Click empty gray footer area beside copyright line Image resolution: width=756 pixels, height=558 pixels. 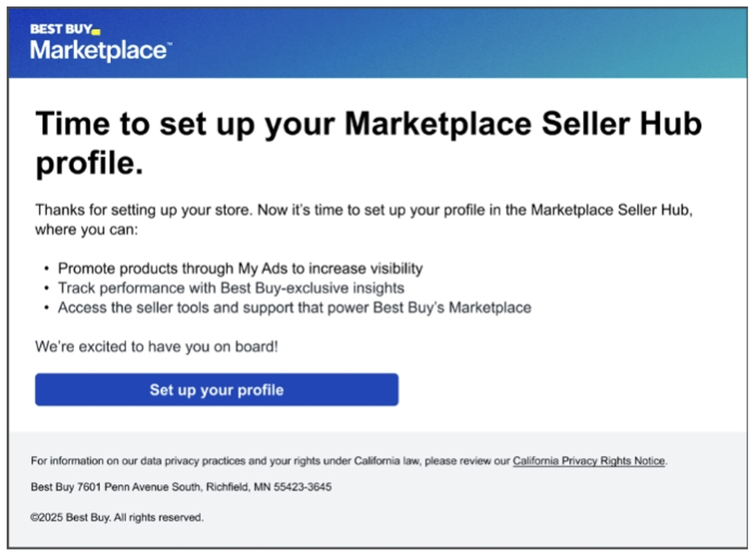477,517
